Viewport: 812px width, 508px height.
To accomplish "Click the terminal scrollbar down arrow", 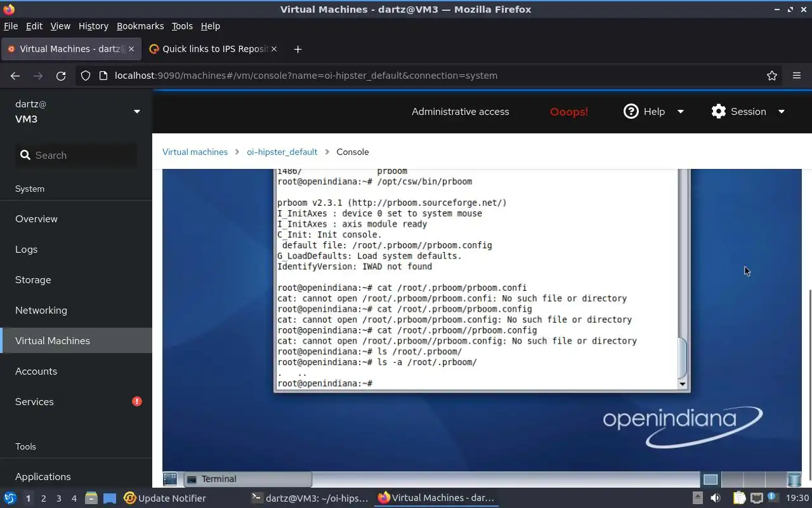I will tap(683, 384).
